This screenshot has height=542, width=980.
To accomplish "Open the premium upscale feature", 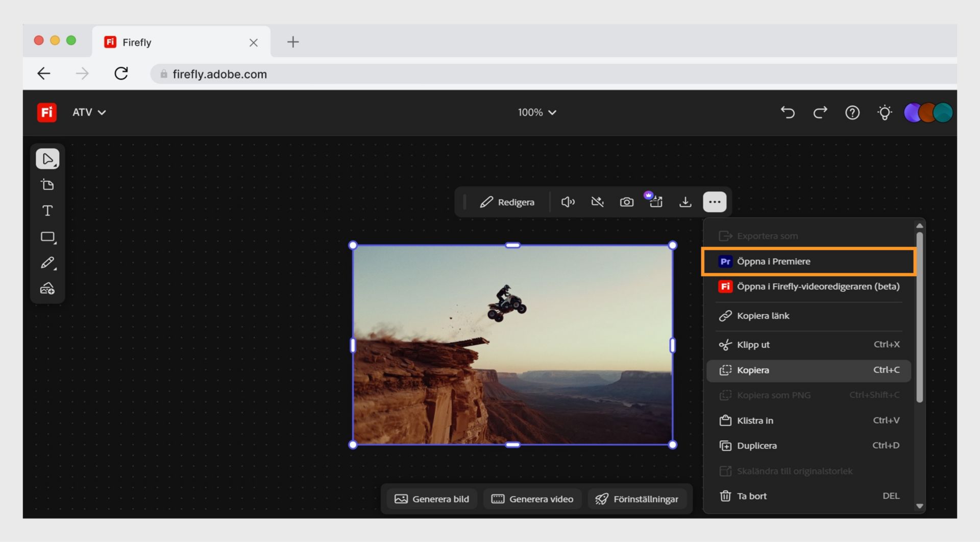I will [x=656, y=202].
